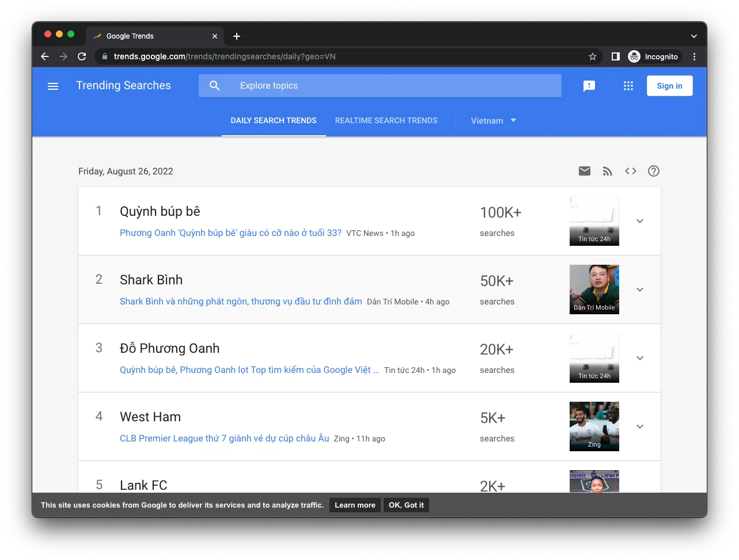This screenshot has width=739, height=560.
Task: Open the Quỳnh búp bê thumbnail image
Action: pyautogui.click(x=594, y=221)
